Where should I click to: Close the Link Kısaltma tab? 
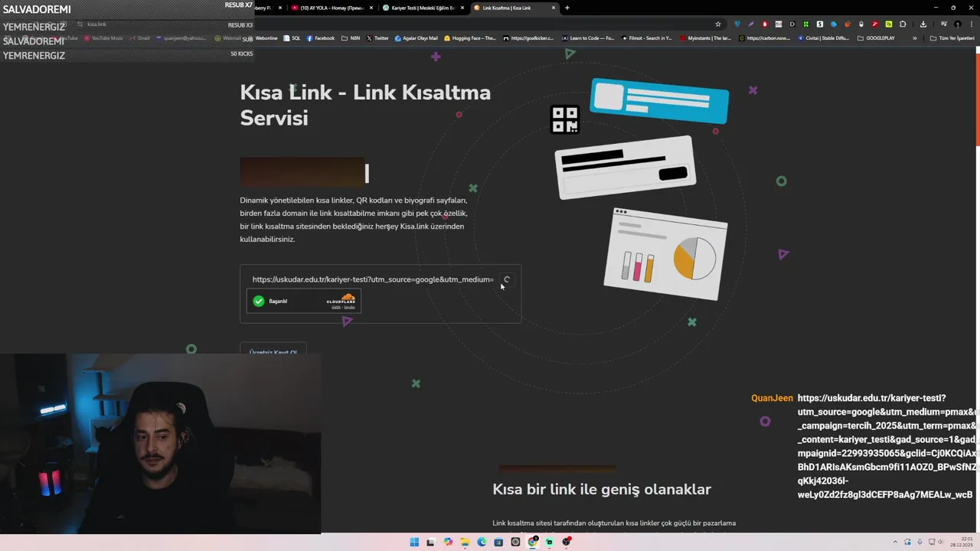(552, 8)
